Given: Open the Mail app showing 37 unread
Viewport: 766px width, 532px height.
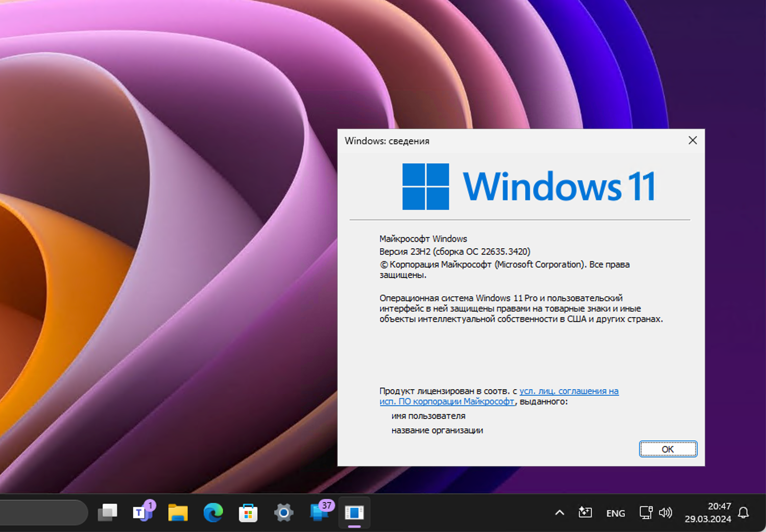Looking at the screenshot, I should pos(319,513).
